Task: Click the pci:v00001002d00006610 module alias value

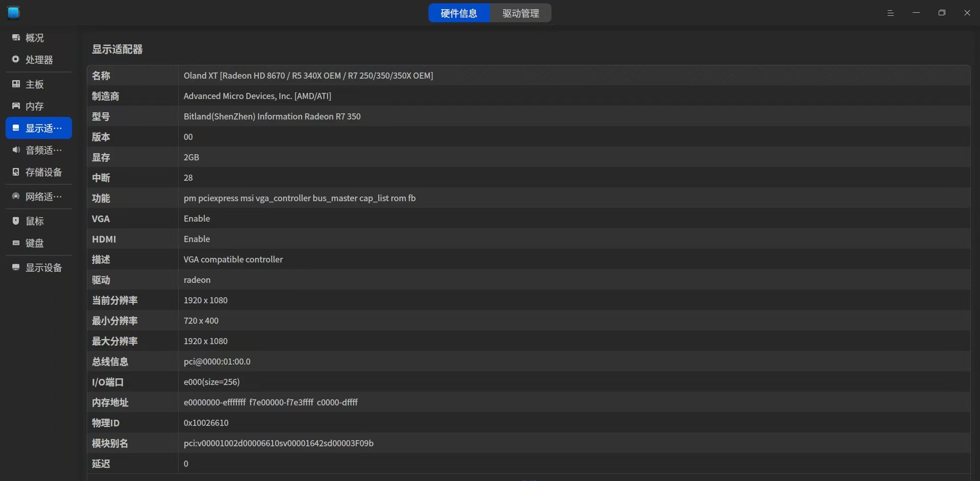Action: tap(279, 443)
